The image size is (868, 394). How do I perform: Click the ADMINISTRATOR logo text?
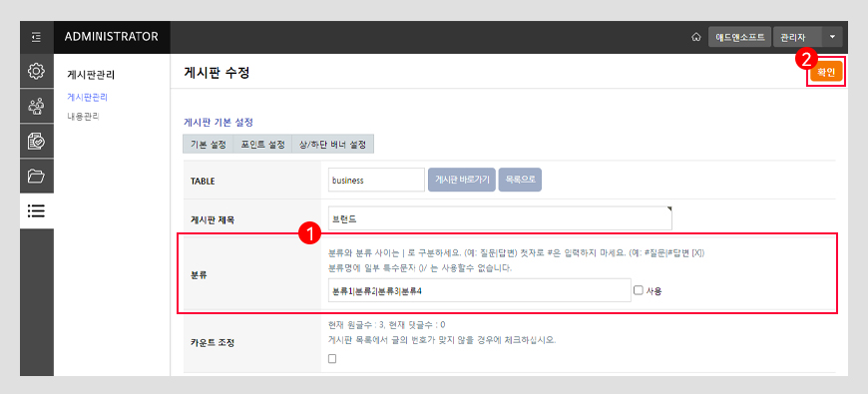coord(112,37)
